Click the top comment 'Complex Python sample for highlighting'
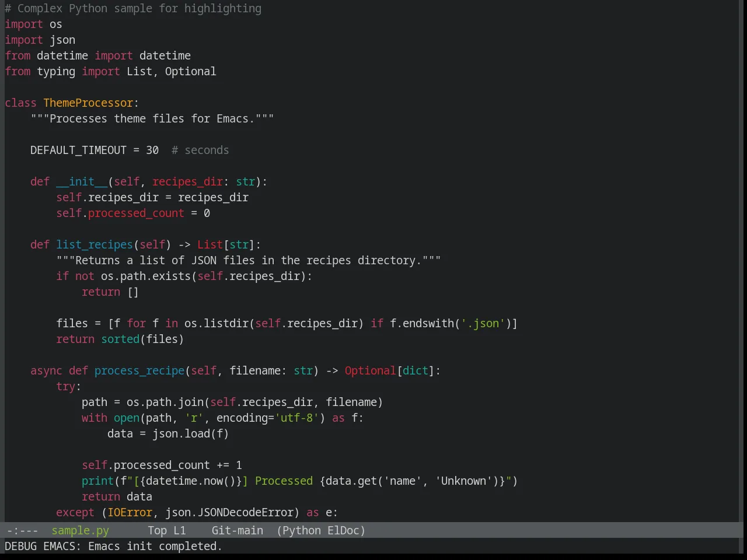Image resolution: width=747 pixels, height=560 pixels. [139, 8]
